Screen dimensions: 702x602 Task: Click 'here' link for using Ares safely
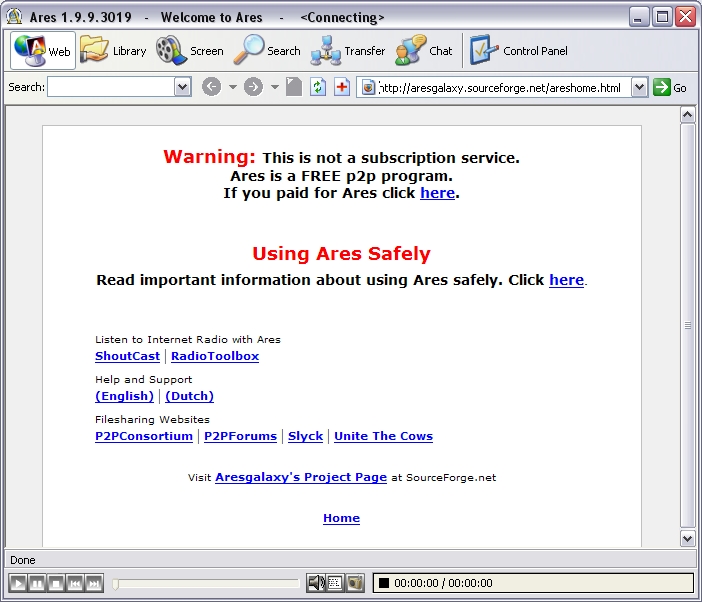(566, 280)
